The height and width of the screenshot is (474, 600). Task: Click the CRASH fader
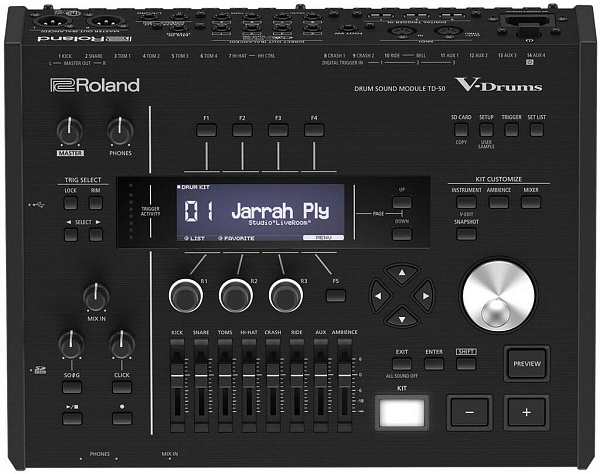click(x=273, y=375)
